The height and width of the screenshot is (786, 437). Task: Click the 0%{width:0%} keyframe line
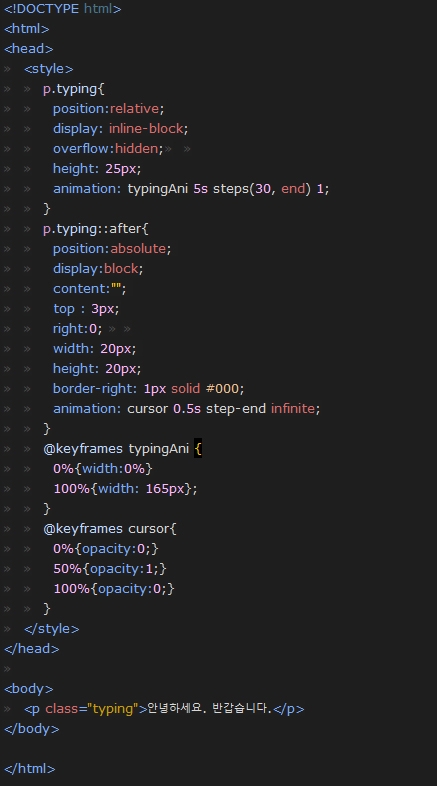coord(103,469)
